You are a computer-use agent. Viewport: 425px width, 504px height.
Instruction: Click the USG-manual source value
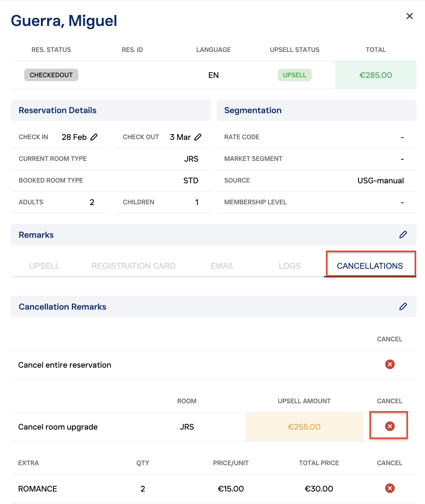click(381, 180)
